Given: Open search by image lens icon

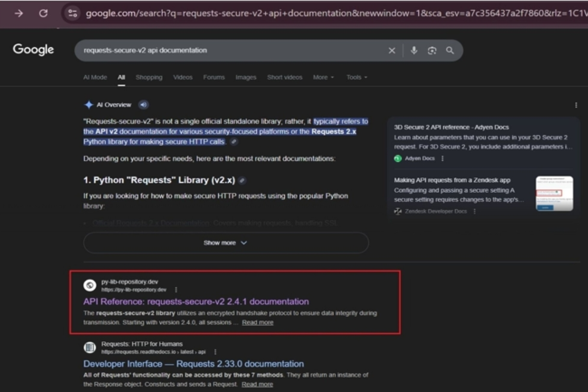Looking at the screenshot, I should point(432,51).
